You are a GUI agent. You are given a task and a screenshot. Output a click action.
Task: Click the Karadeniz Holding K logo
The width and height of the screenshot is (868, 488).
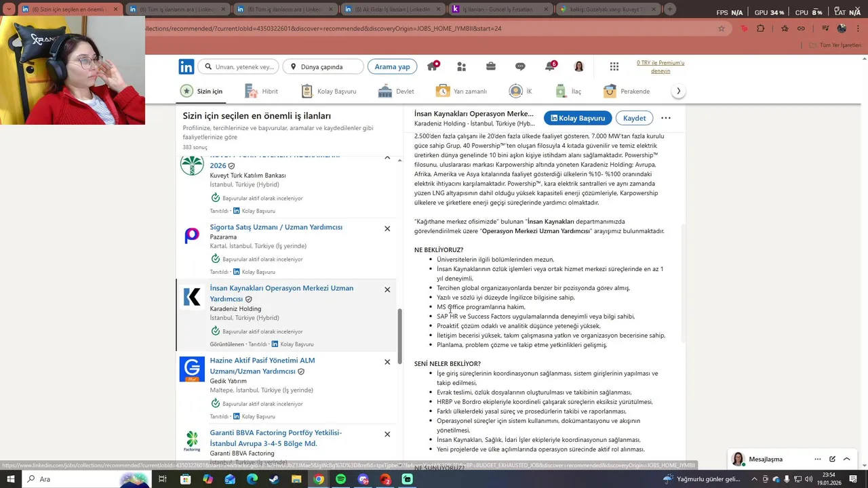pos(192,297)
